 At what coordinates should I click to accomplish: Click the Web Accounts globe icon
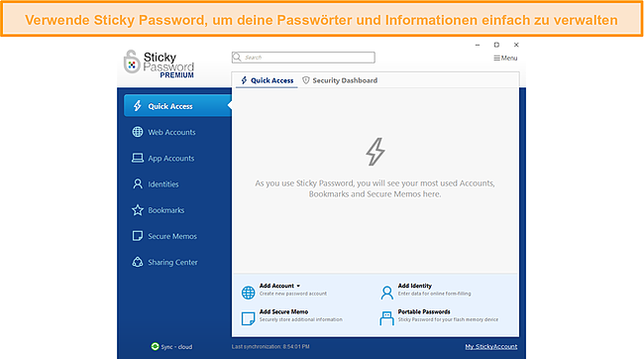point(138,132)
